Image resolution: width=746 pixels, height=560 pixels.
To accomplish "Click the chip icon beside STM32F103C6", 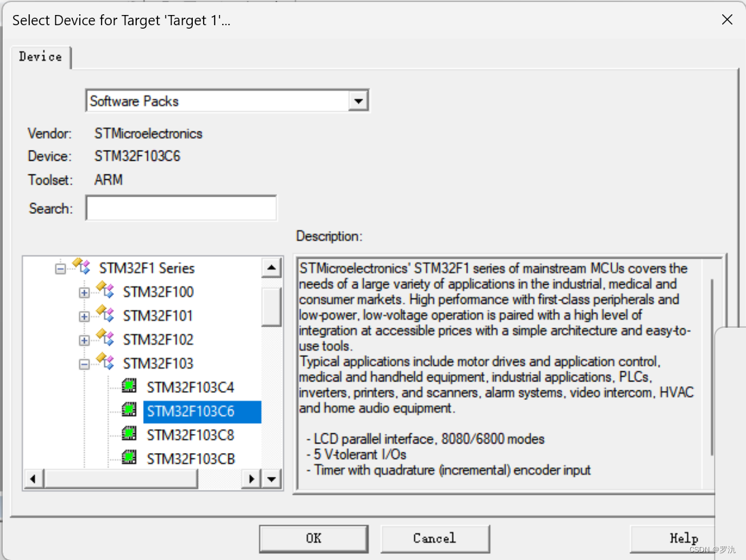I will (129, 409).
